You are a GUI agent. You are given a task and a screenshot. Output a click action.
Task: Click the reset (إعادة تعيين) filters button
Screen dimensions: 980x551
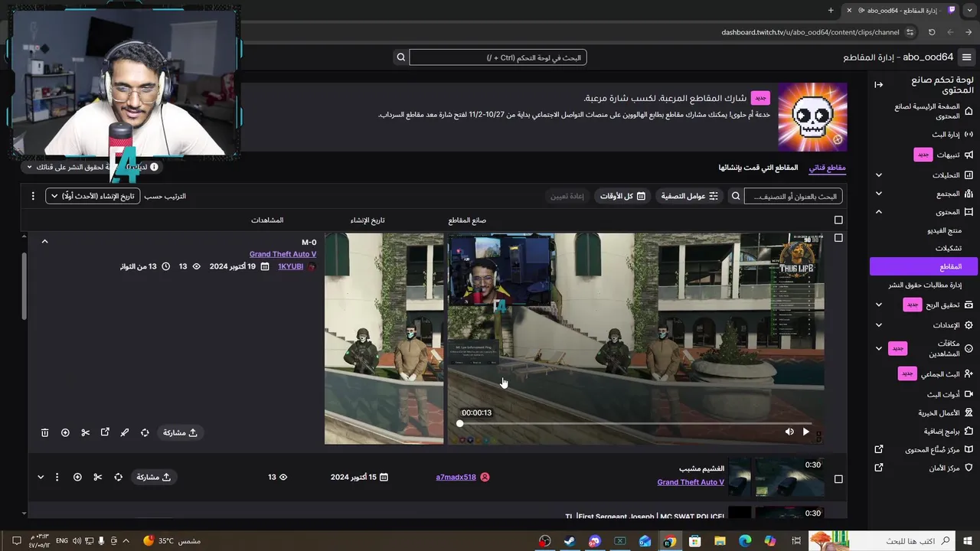coord(567,196)
